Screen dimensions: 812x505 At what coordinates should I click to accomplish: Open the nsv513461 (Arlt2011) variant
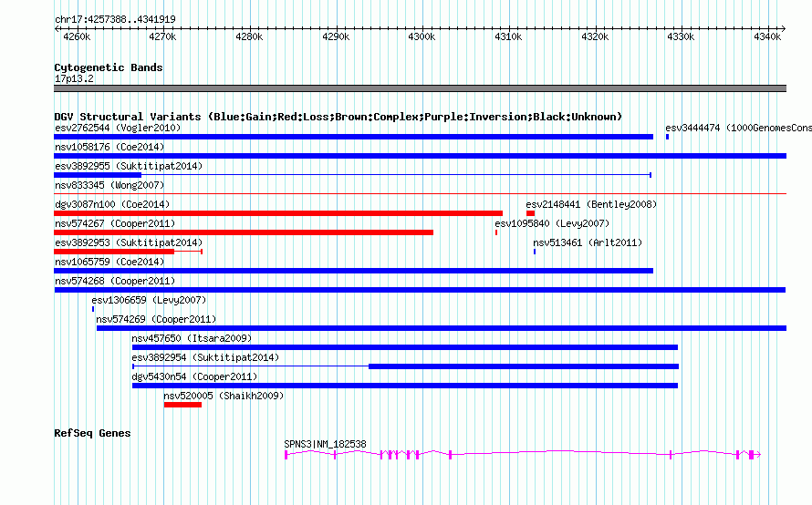(x=588, y=242)
